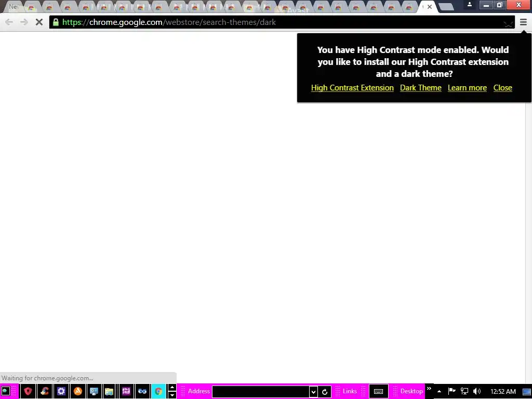Open the CCleaner taskbar icon
532x399 pixels.
tap(45, 391)
